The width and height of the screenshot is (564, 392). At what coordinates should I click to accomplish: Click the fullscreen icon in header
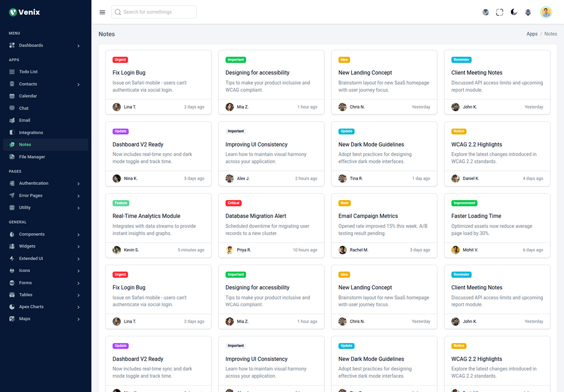coord(500,12)
